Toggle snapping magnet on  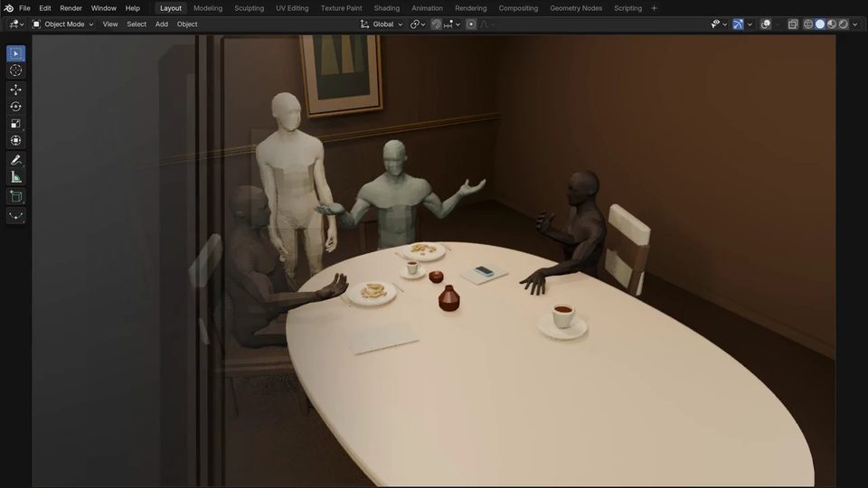(x=436, y=24)
